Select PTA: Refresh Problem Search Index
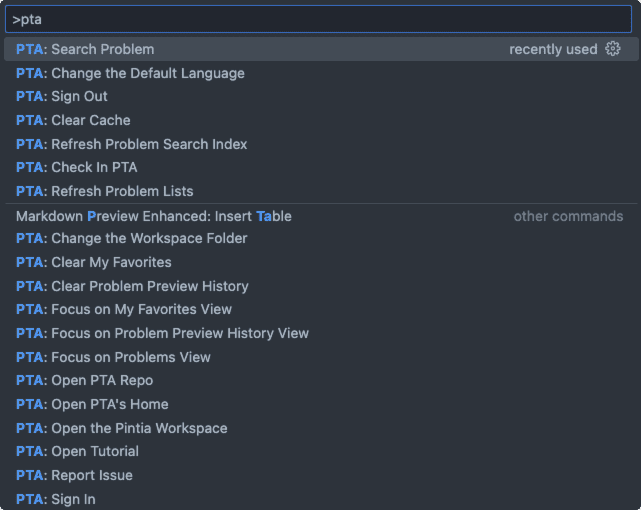This screenshot has width=641, height=510. point(321,144)
